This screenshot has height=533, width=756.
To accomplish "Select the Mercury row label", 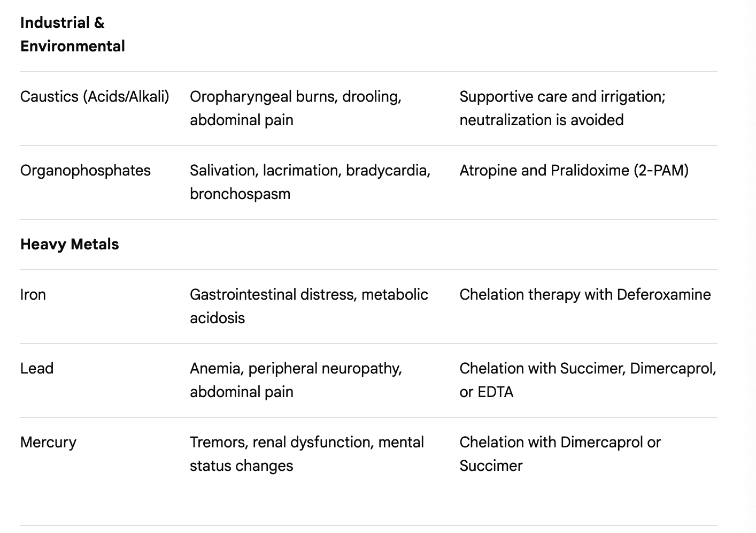I will click(x=48, y=442).
